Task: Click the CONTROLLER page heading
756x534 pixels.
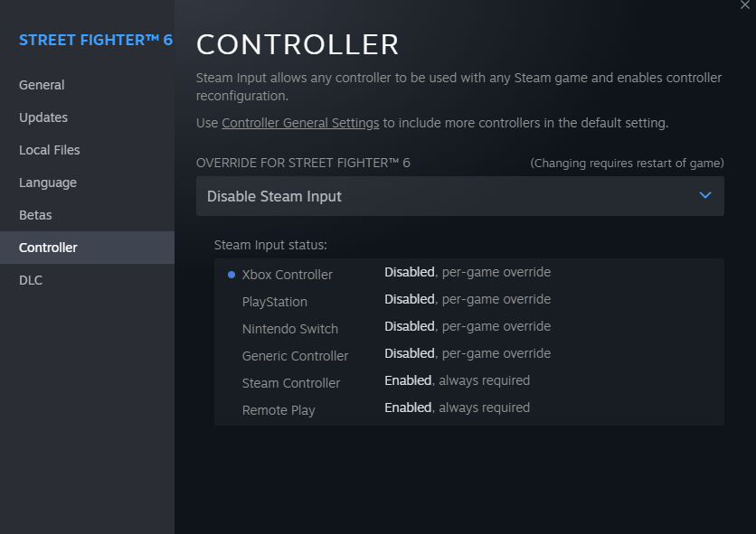Action: click(298, 44)
